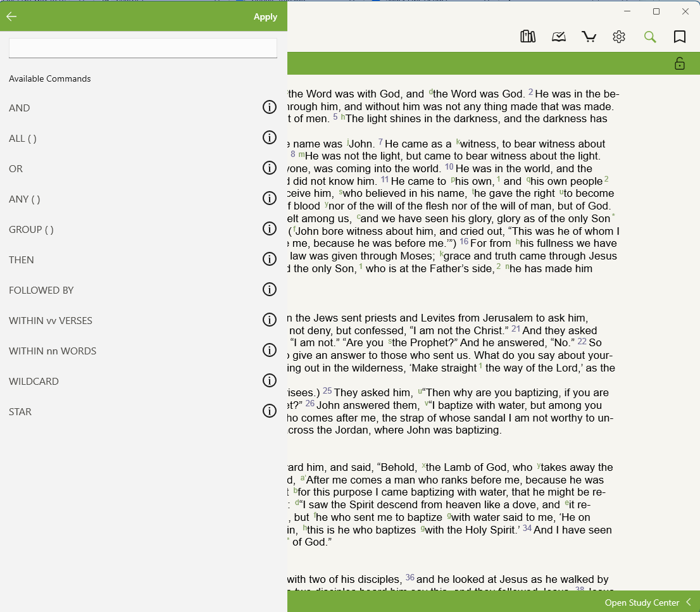Open the settings gear
Image resolution: width=700 pixels, height=612 pixels.
click(x=619, y=37)
